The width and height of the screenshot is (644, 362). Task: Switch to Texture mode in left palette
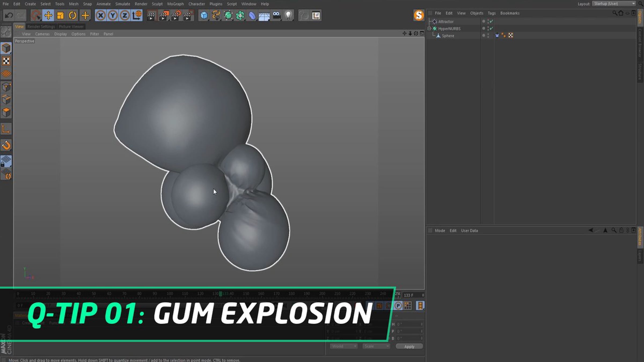6,61
